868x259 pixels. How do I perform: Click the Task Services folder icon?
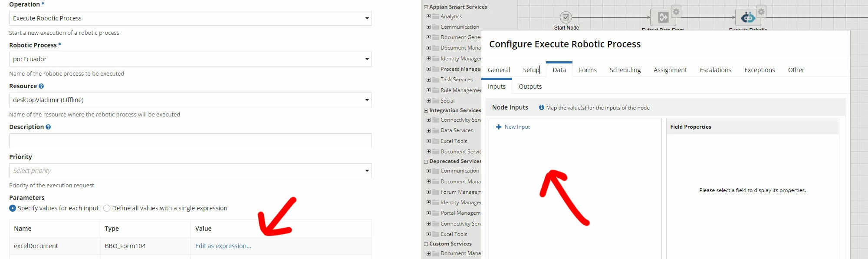click(x=436, y=80)
